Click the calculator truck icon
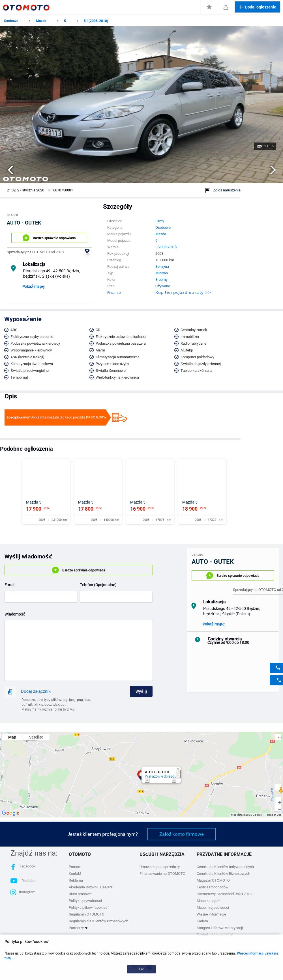283x980 pixels. click(x=119, y=418)
